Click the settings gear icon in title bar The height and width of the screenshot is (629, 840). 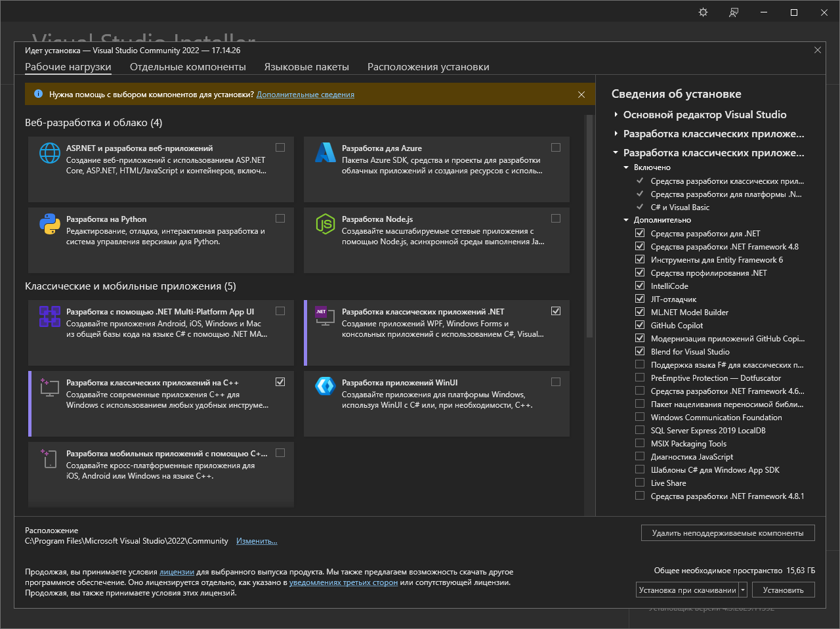703,12
